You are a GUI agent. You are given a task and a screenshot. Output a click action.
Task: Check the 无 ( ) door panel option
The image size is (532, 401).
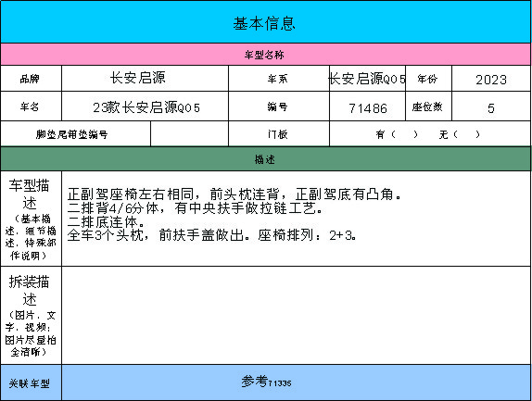(460, 134)
